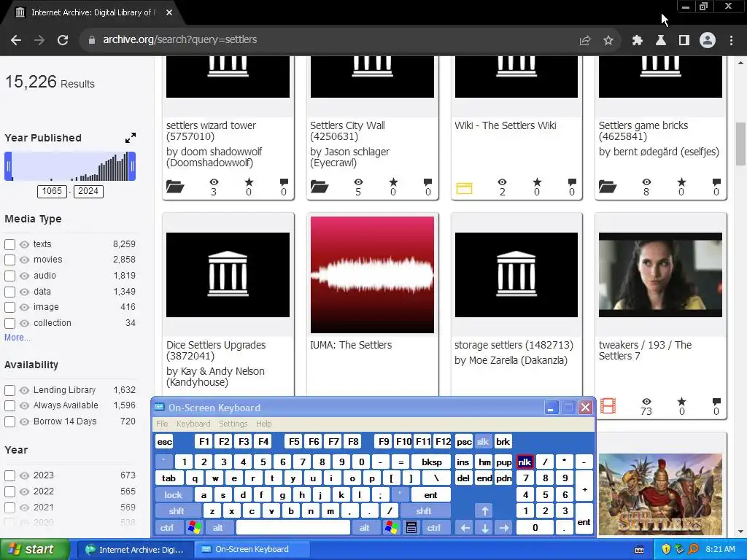The height and width of the screenshot is (560, 747).
Task: Check the 2023 year checkbox
Action: click(9, 475)
